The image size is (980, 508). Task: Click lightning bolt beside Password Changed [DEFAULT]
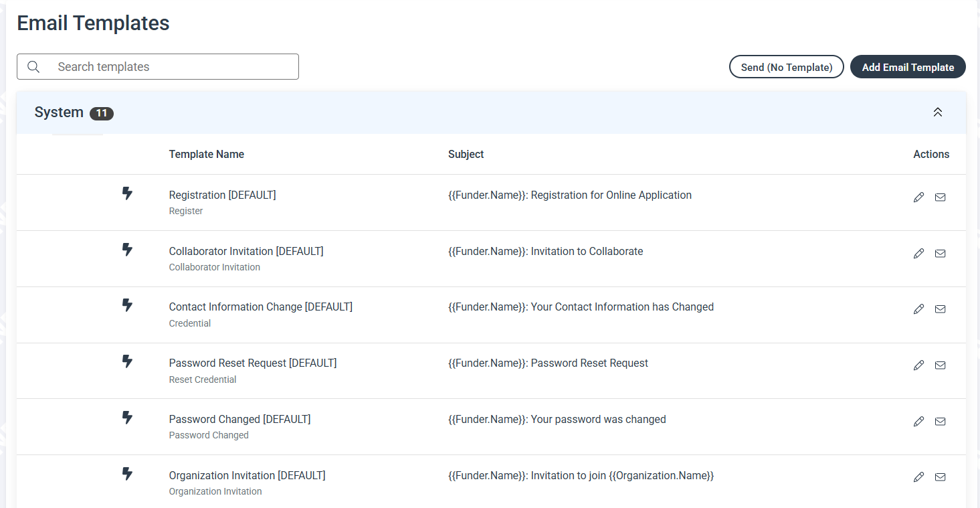[x=127, y=418]
